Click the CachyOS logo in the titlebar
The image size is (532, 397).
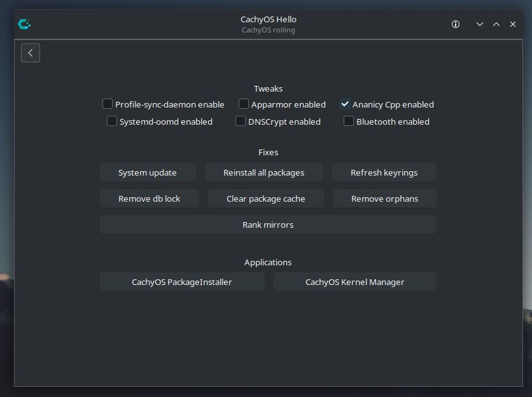tap(24, 24)
